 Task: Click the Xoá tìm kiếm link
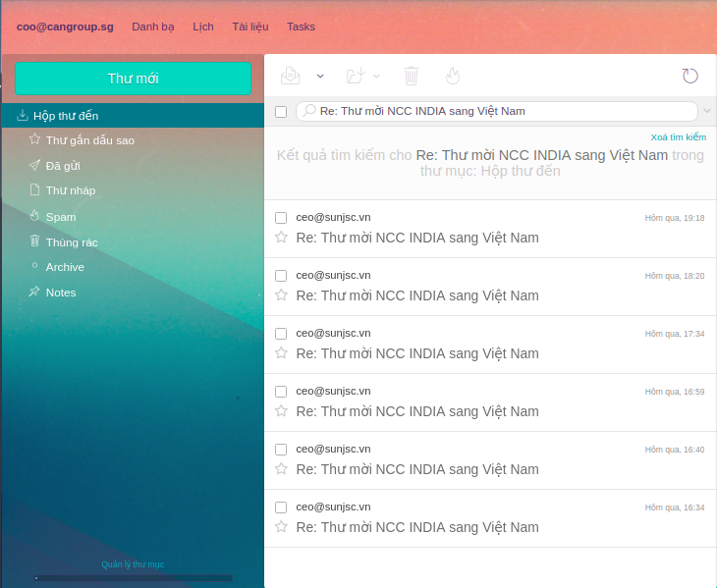tap(678, 137)
